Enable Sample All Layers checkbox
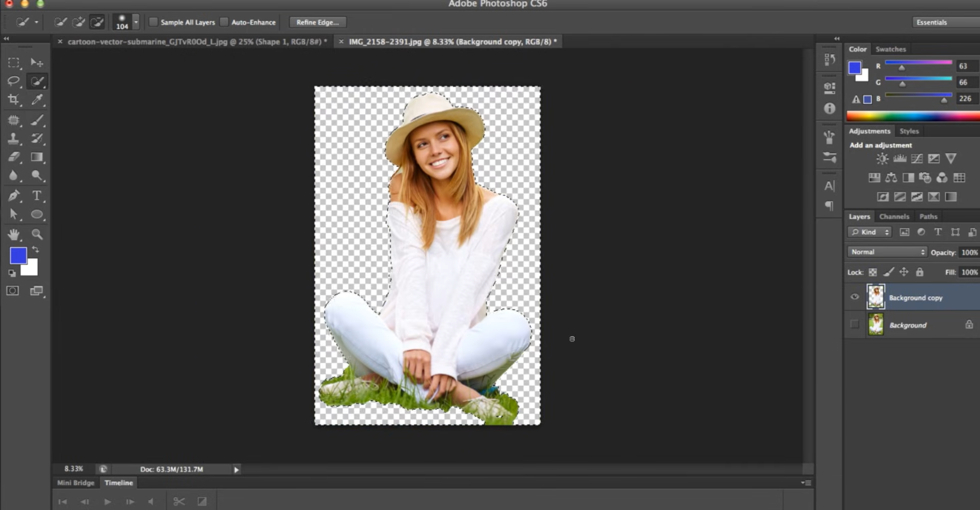980x510 pixels. tap(153, 22)
